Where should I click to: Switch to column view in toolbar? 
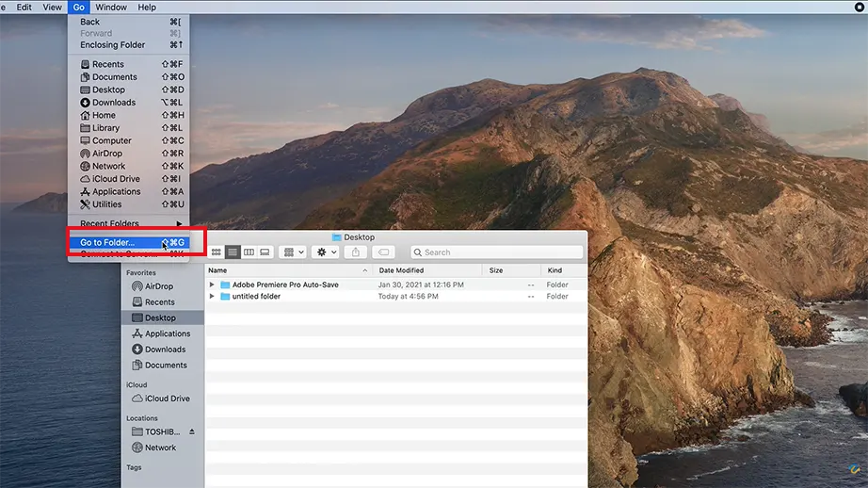[x=249, y=252]
